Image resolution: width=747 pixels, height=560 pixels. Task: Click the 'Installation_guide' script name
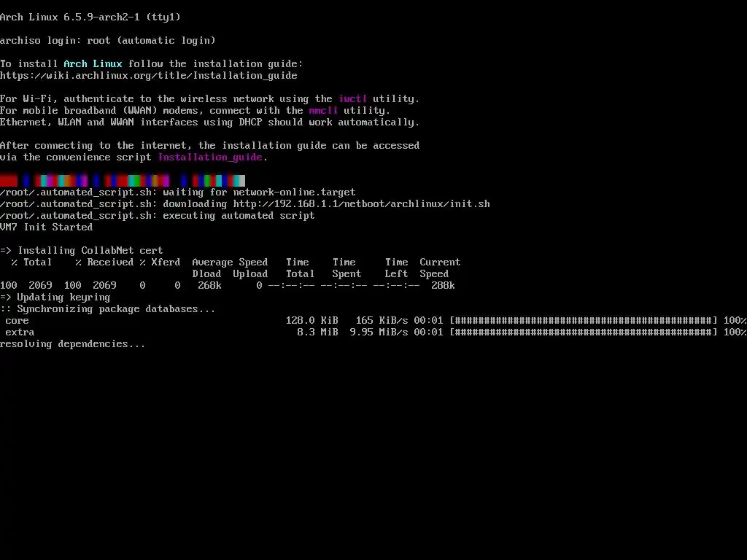[x=210, y=157]
